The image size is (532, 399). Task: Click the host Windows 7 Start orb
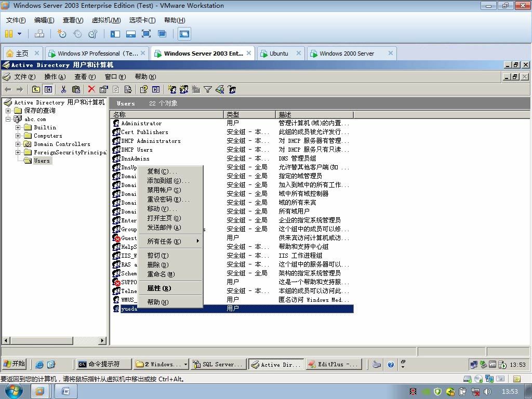point(14,392)
